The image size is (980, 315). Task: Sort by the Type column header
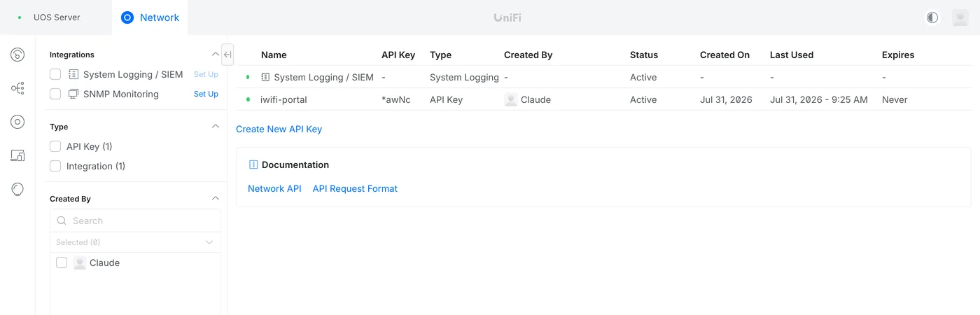[x=440, y=55]
